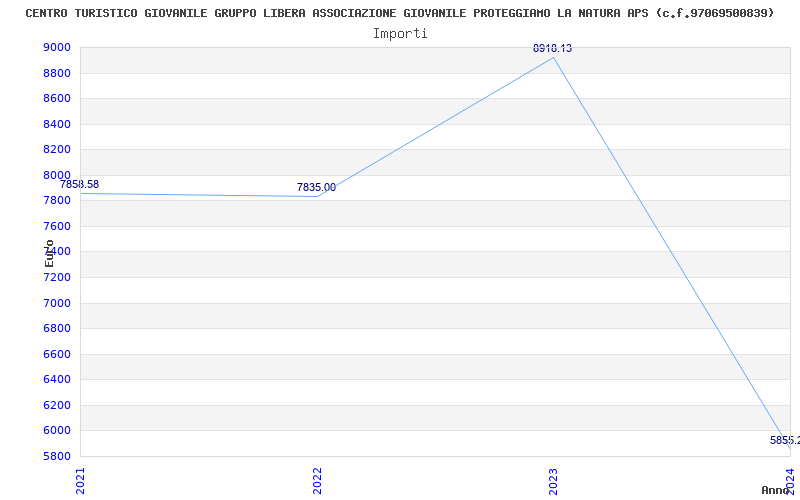800x500 pixels.
Task: Click the 8600 y-axis tick label
Action: 57,98
